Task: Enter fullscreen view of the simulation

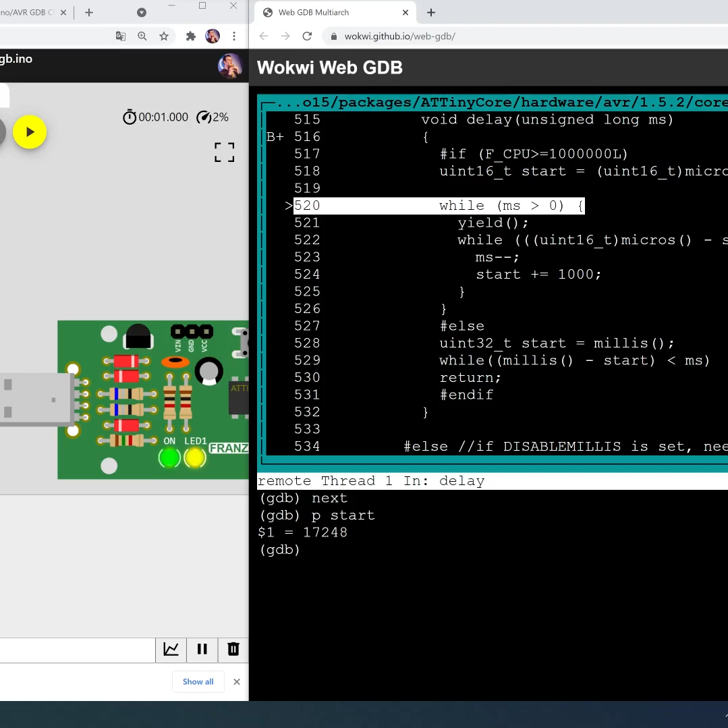Action: tap(224, 152)
